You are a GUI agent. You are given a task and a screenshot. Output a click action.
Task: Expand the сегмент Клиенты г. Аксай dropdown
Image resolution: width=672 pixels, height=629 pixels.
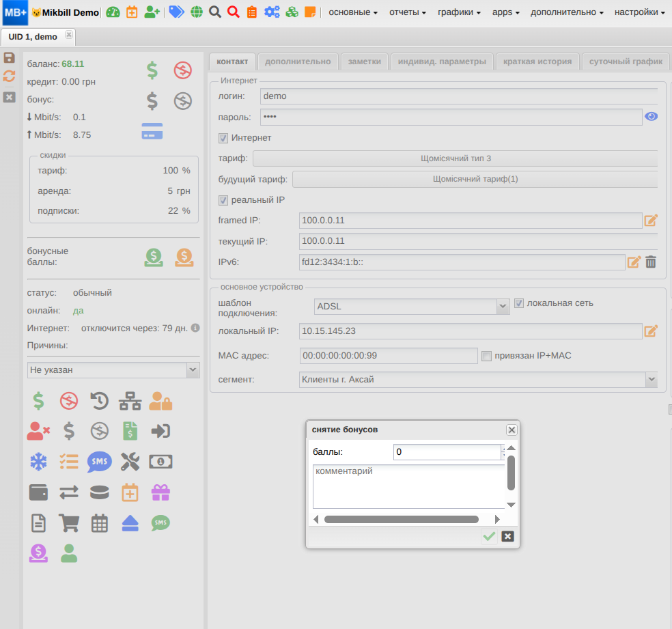pyautogui.click(x=652, y=379)
